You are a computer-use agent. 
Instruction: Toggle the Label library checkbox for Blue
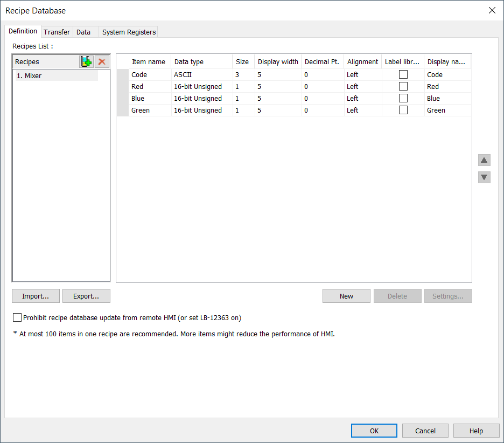tap(403, 98)
